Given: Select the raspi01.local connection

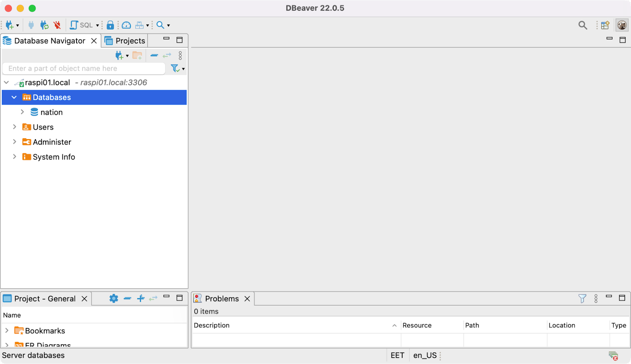Looking at the screenshot, I should coord(47,83).
